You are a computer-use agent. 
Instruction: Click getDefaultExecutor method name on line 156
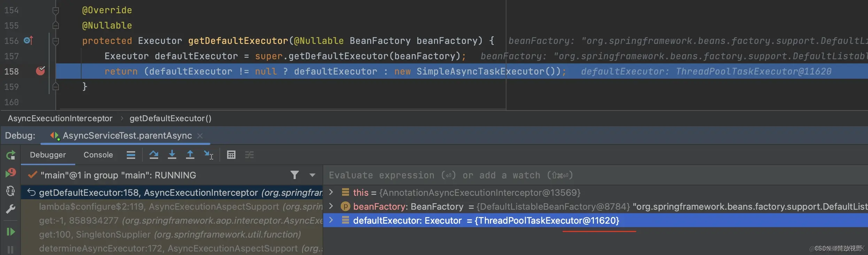(238, 41)
